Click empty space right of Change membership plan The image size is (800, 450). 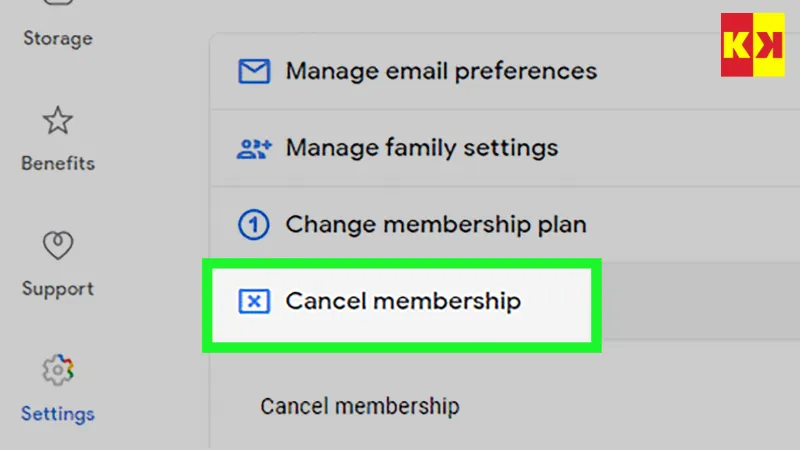690,225
